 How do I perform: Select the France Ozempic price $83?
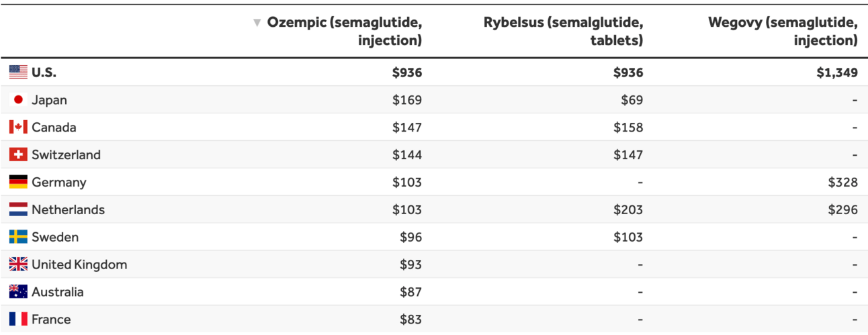click(x=411, y=320)
